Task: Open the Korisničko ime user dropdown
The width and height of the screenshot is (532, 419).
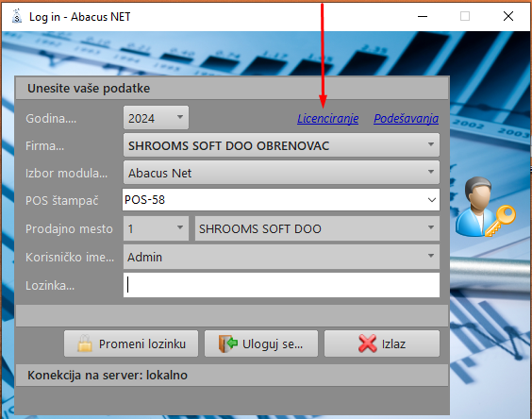Action: 281,257
